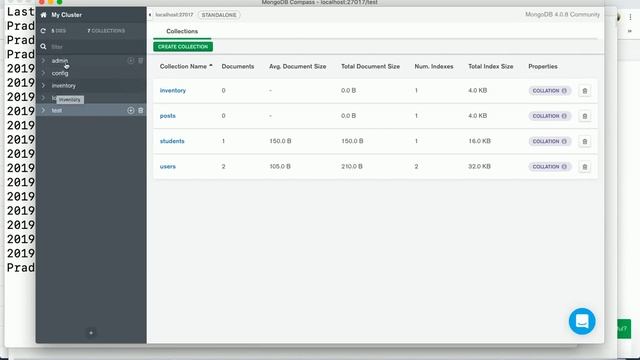Select the admin database in the sidebar
The width and height of the screenshot is (640, 360).
click(60, 60)
